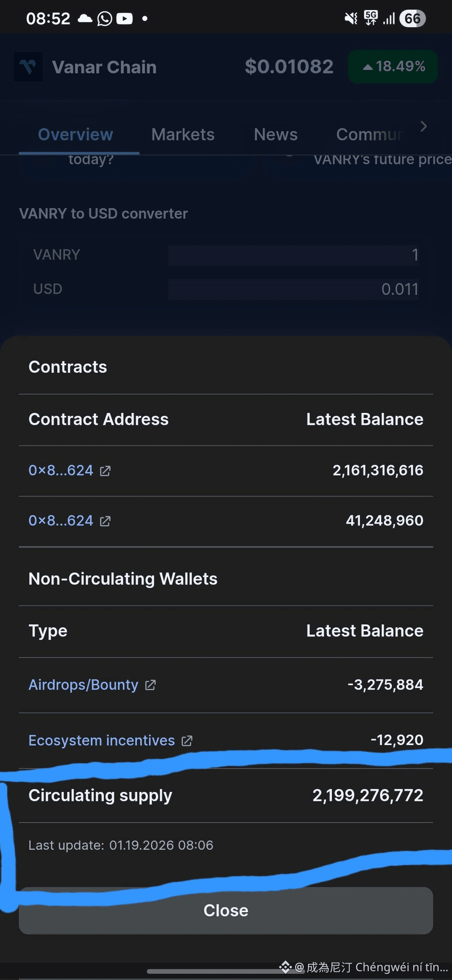The image size is (452, 980).
Task: Tap the VANRY amount input field
Action: coord(294,255)
